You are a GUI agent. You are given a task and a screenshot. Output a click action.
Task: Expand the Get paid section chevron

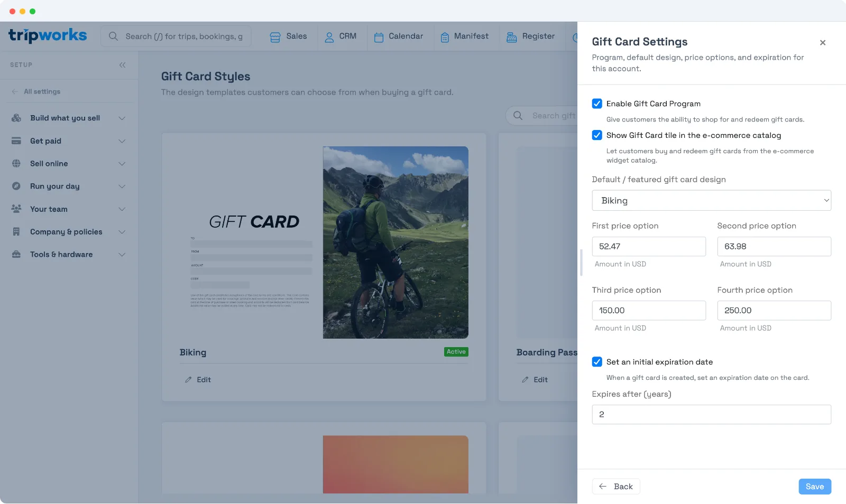click(x=122, y=141)
